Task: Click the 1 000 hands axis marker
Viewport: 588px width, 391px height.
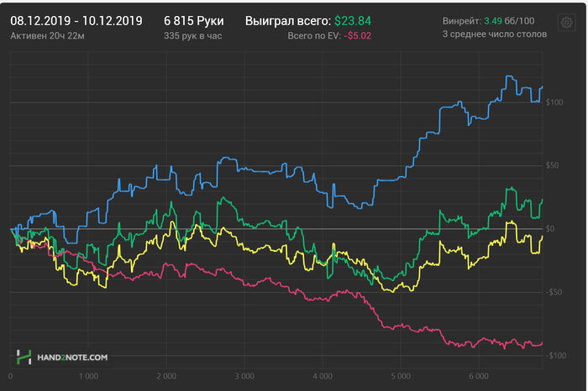Action: click(87, 375)
